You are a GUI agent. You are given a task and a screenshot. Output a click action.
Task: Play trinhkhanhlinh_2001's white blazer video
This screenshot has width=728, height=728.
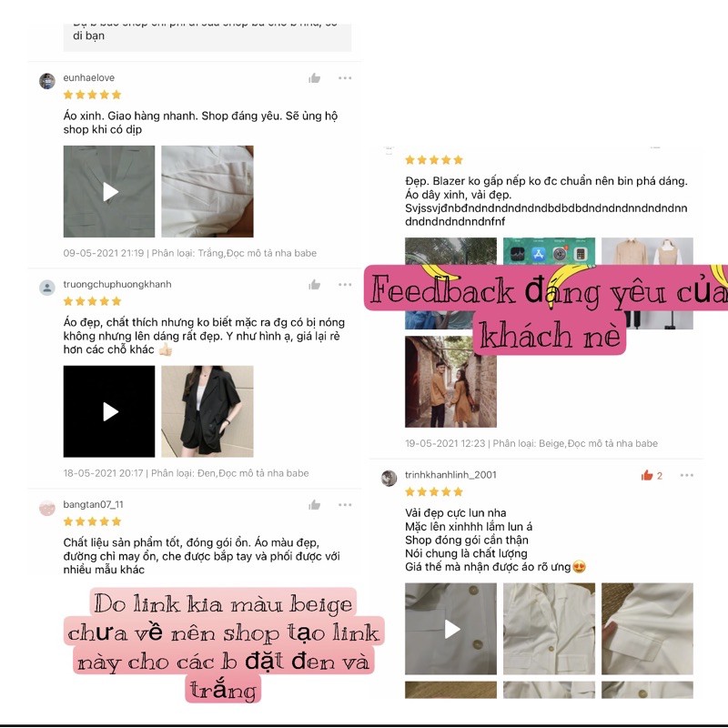pyautogui.click(x=450, y=629)
